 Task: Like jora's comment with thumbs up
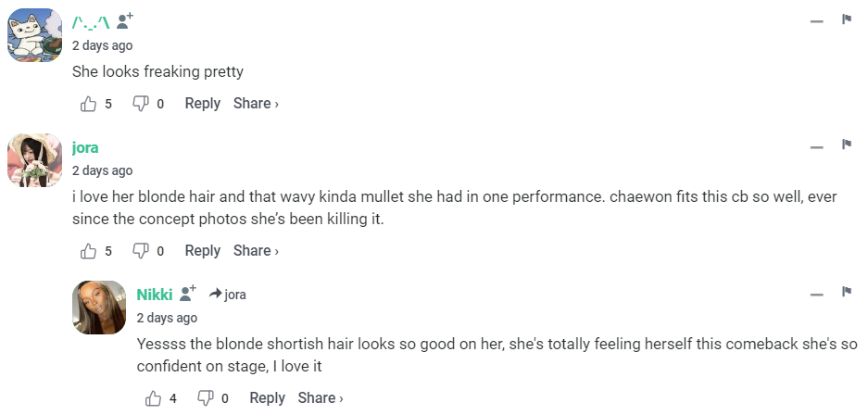(x=89, y=251)
